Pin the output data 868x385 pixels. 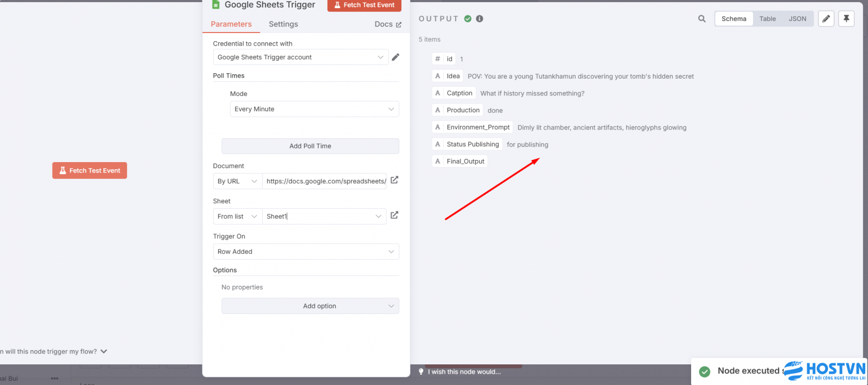[846, 19]
